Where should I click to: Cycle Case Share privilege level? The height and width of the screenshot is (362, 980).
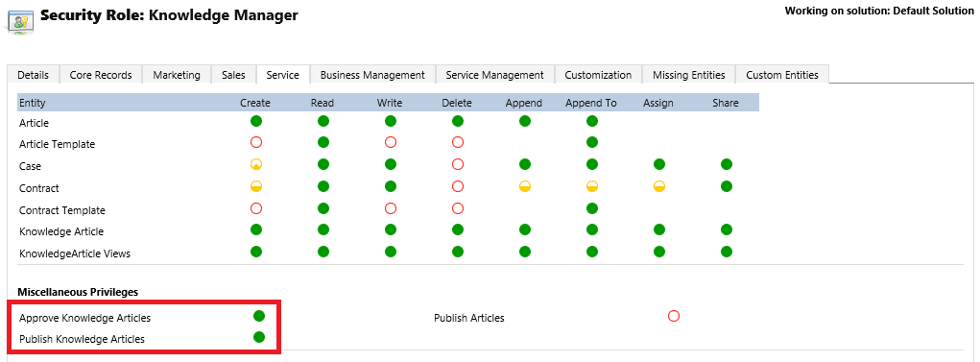click(726, 164)
